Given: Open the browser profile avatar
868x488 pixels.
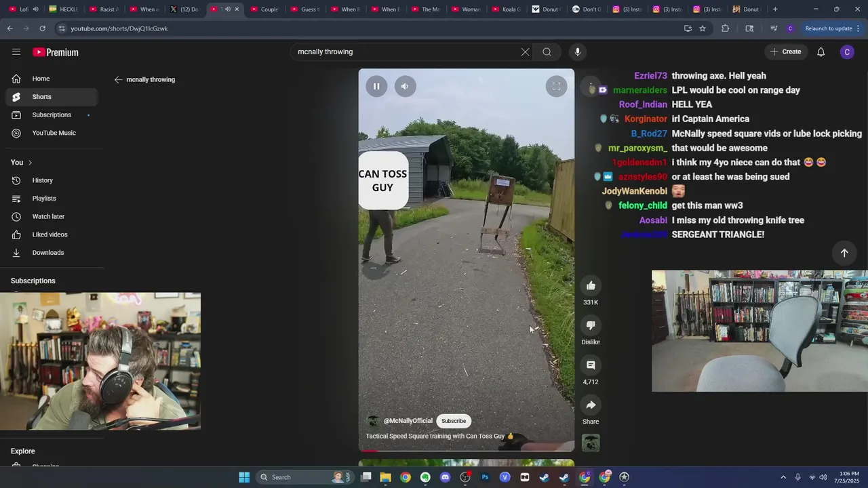Looking at the screenshot, I should 790,28.
